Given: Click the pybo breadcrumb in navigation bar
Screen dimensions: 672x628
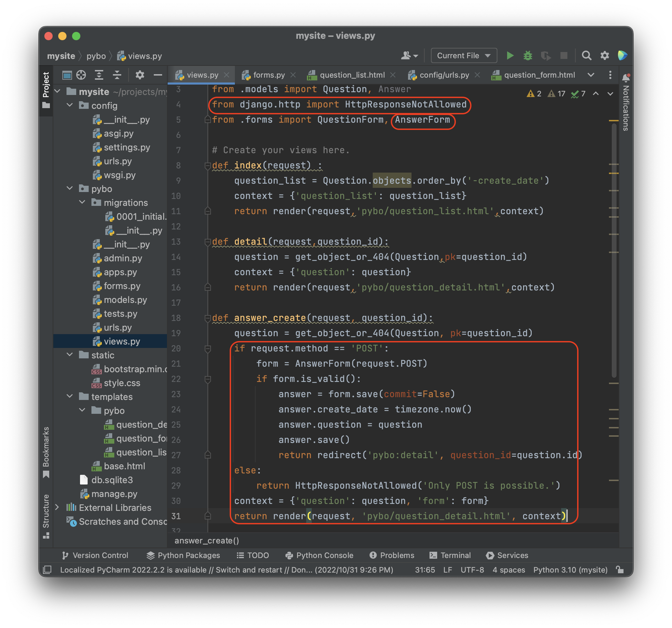Looking at the screenshot, I should (x=96, y=56).
